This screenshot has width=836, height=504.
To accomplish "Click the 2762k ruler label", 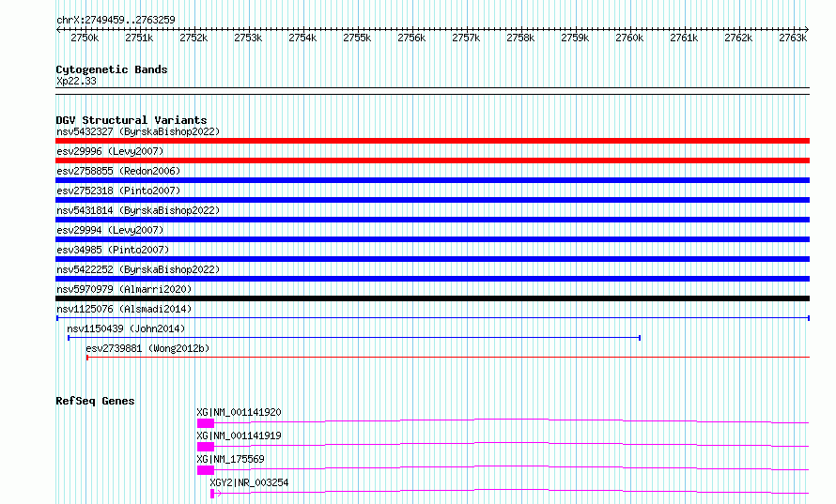I will [738, 38].
